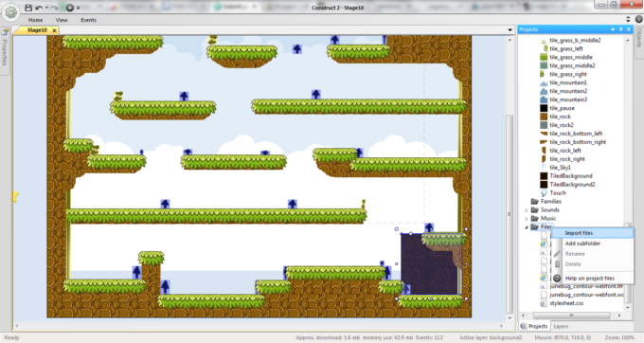Expand the Music folder

[x=527, y=219]
